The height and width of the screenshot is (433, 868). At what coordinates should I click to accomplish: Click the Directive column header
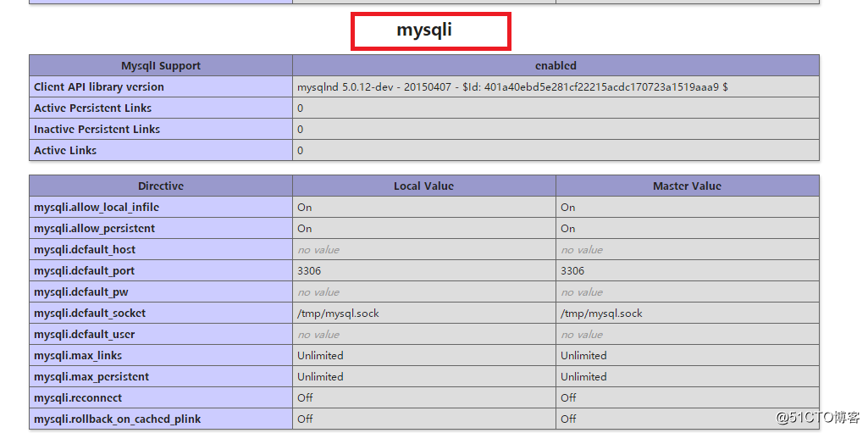pyautogui.click(x=161, y=186)
